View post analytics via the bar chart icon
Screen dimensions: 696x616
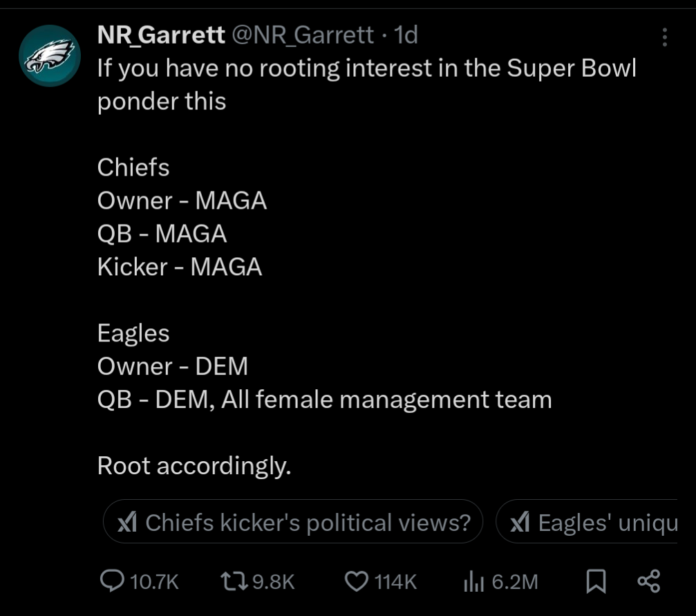tap(473, 581)
